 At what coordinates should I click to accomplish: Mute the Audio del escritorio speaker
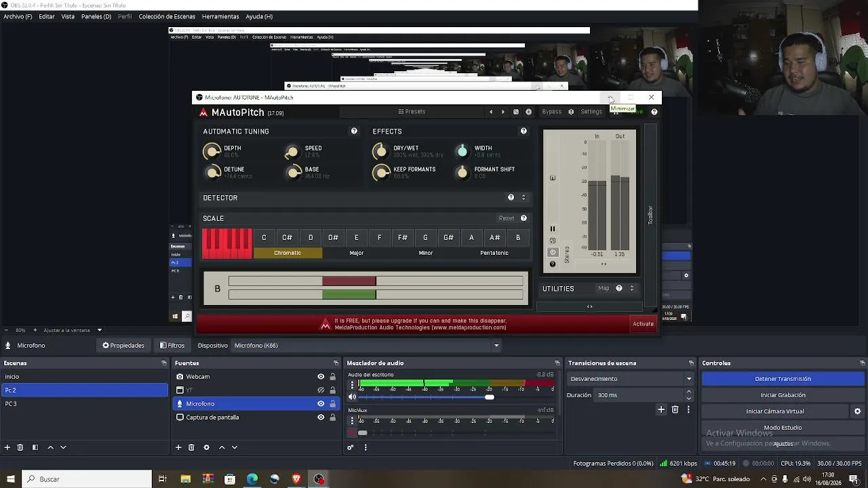pos(352,397)
